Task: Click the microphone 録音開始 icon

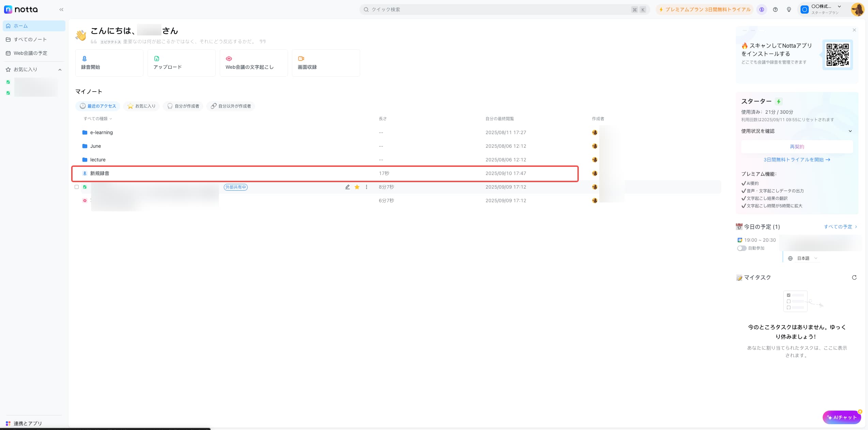Action: pos(84,59)
